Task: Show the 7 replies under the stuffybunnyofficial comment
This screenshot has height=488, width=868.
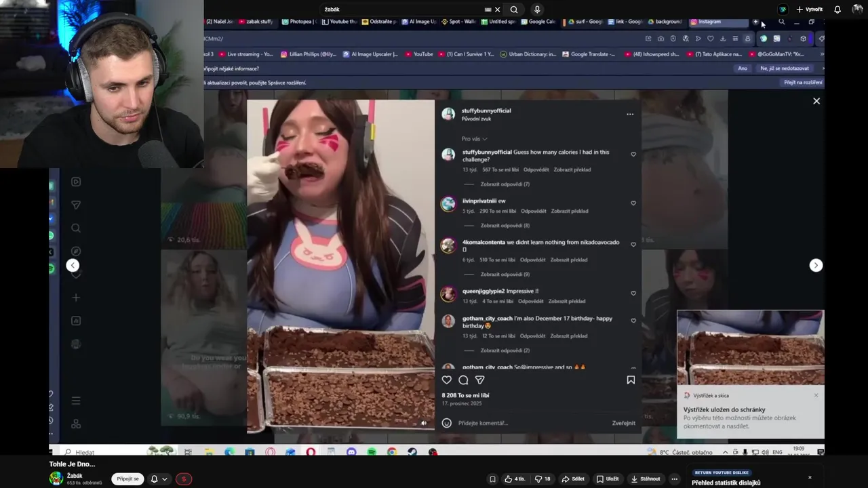Action: coord(505,184)
